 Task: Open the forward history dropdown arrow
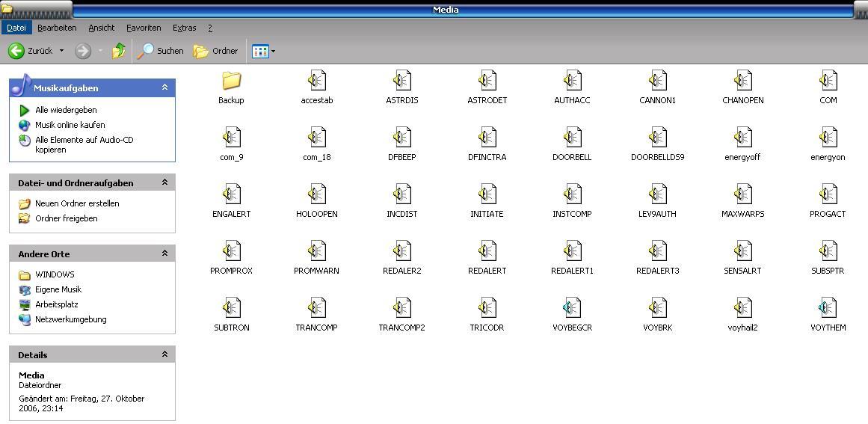coord(100,51)
